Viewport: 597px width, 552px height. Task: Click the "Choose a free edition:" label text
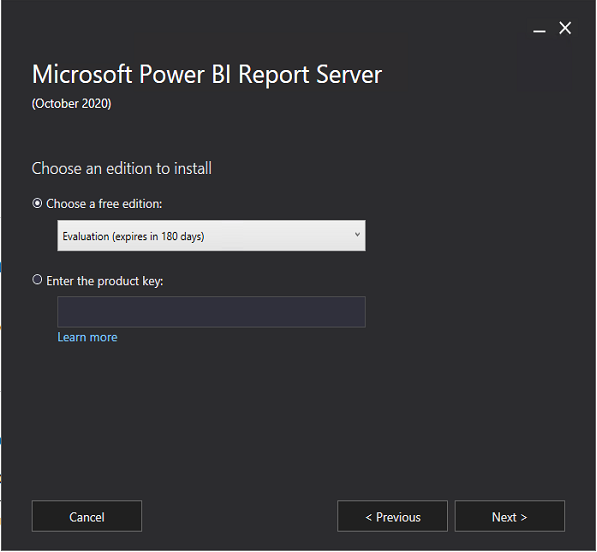104,204
